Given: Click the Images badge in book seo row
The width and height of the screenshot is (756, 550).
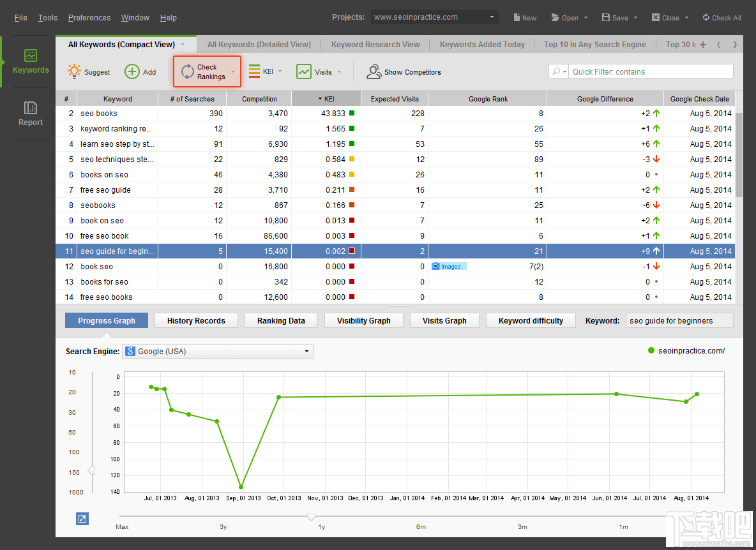Looking at the screenshot, I should [448, 266].
